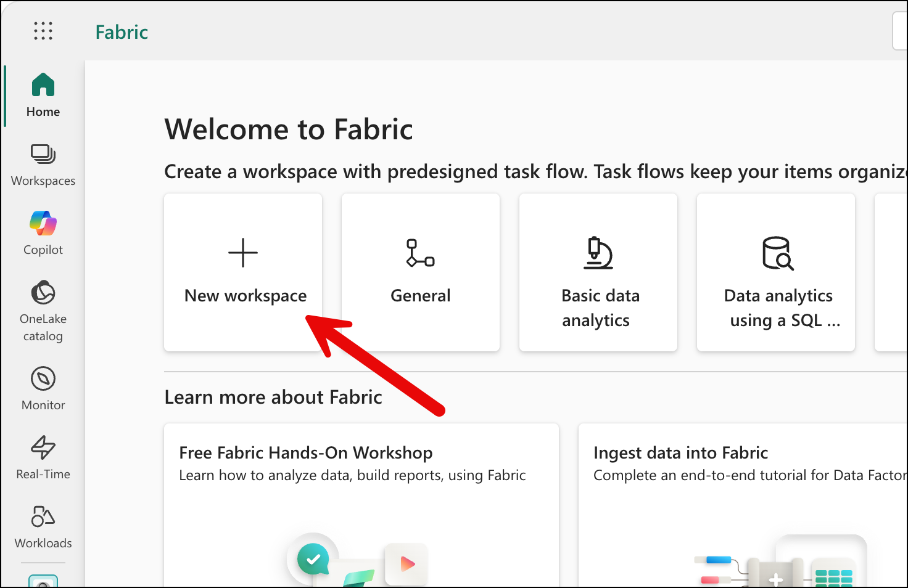Click the Fabric title link
Screen dimensions: 908x588
[x=122, y=32]
